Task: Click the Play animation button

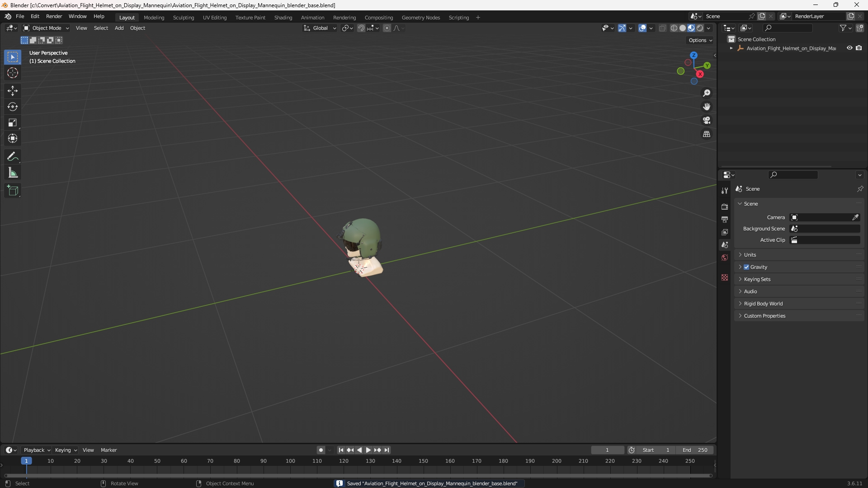Action: (368, 450)
